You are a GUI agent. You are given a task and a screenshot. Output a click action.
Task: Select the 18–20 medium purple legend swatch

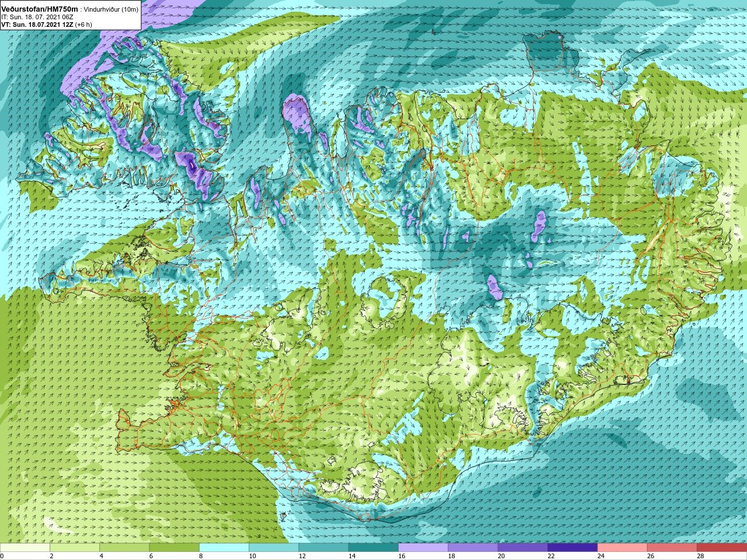pyautogui.click(x=473, y=548)
